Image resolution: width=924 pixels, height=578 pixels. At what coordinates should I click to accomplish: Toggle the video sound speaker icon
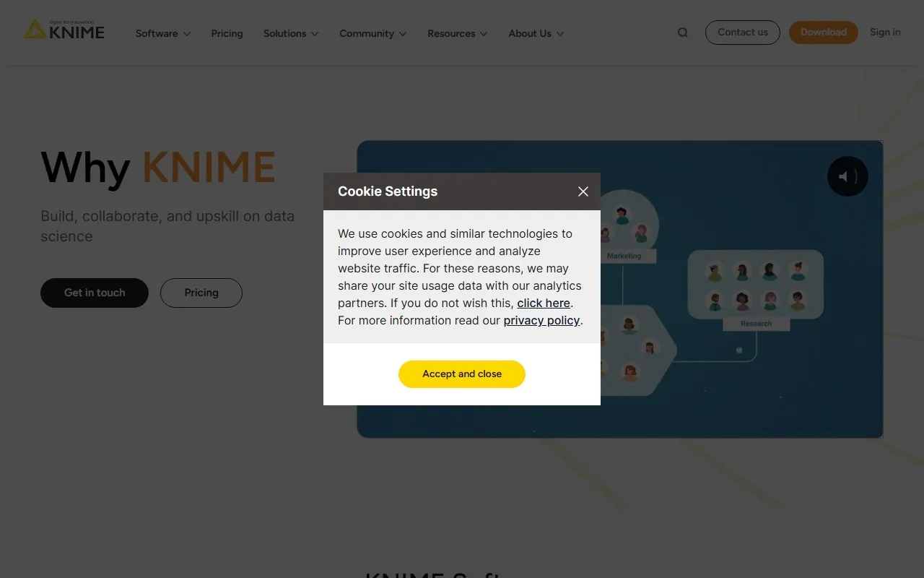pos(847,176)
